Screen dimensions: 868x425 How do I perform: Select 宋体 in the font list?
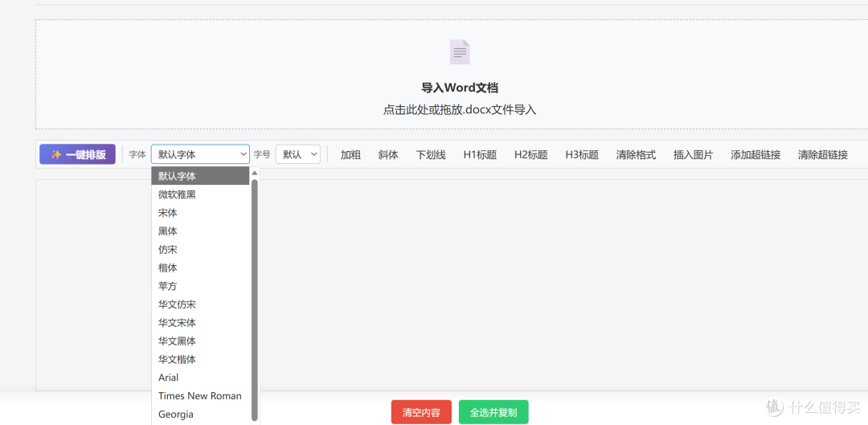(200, 212)
